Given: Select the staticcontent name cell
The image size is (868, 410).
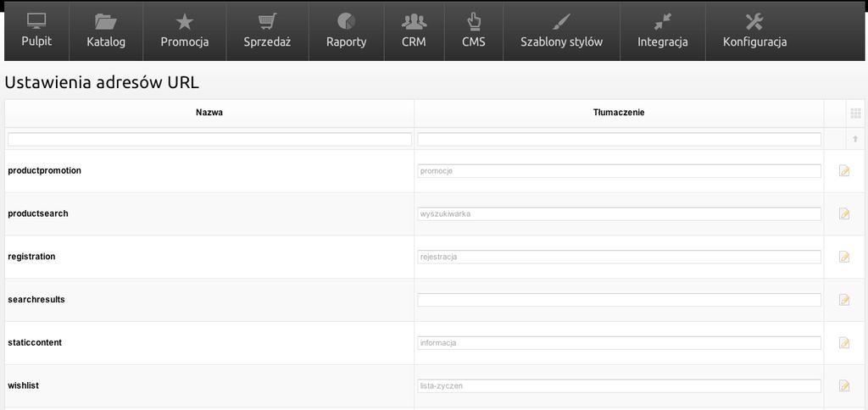Looking at the screenshot, I should tap(209, 343).
